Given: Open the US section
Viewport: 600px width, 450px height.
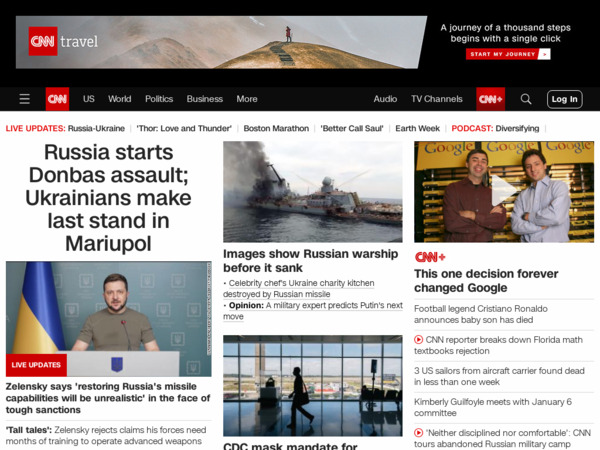Looking at the screenshot, I should coord(88,99).
